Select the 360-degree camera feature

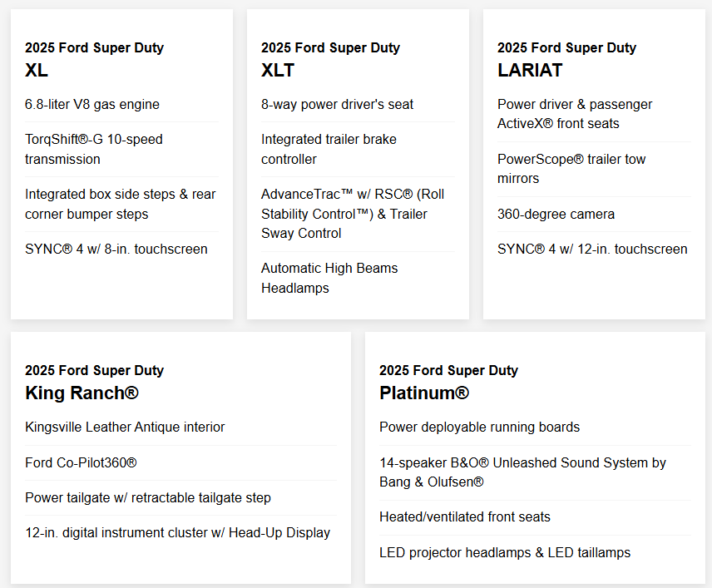556,214
